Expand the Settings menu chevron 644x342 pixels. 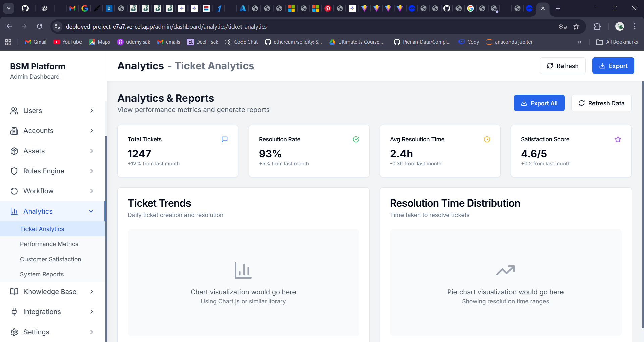point(92,332)
